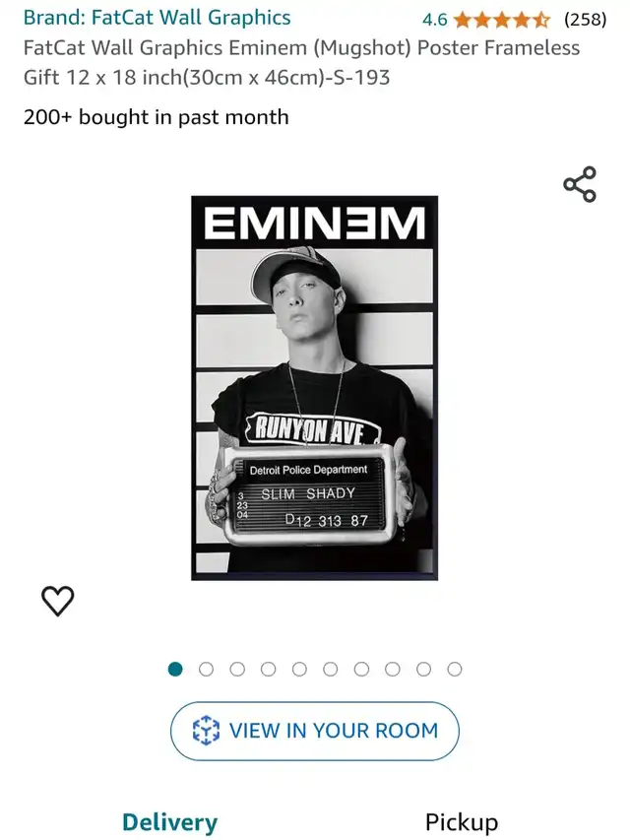
Task: Select the third image carousel dot
Action: click(x=237, y=669)
